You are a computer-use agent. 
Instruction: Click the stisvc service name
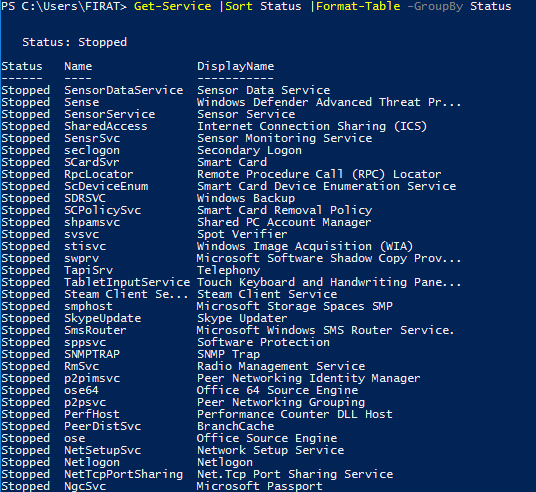[x=85, y=246]
